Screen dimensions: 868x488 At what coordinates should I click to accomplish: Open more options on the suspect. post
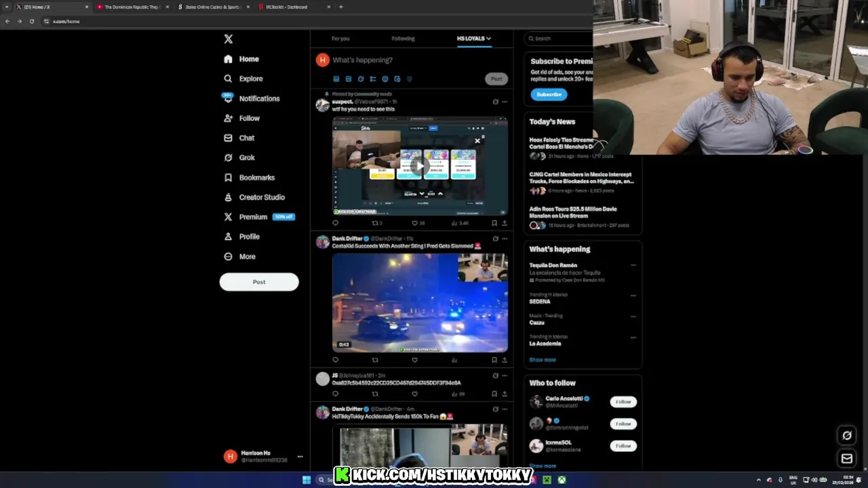(x=505, y=102)
